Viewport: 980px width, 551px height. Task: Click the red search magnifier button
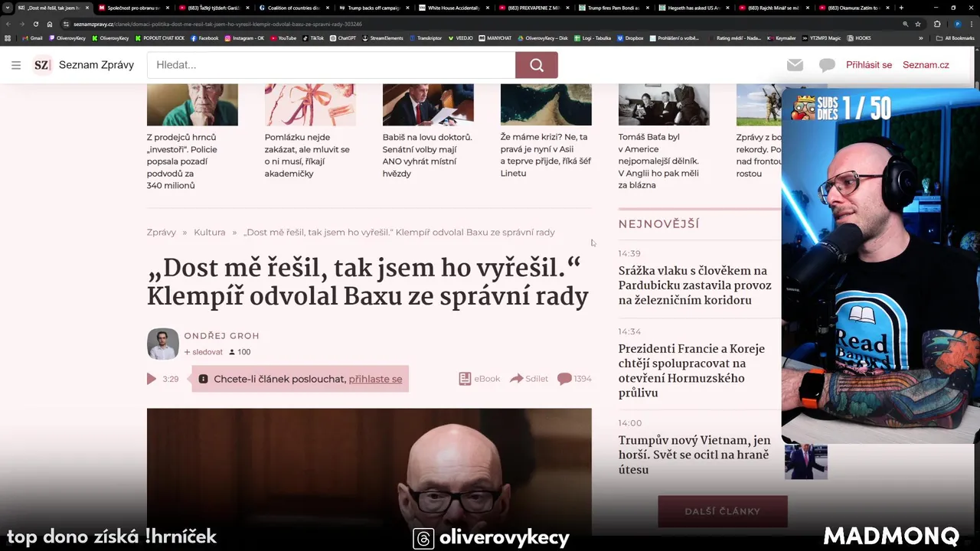coord(537,65)
